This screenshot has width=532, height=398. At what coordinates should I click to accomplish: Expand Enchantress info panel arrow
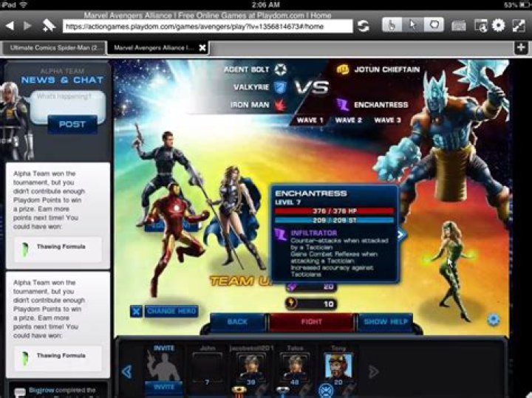click(x=402, y=235)
